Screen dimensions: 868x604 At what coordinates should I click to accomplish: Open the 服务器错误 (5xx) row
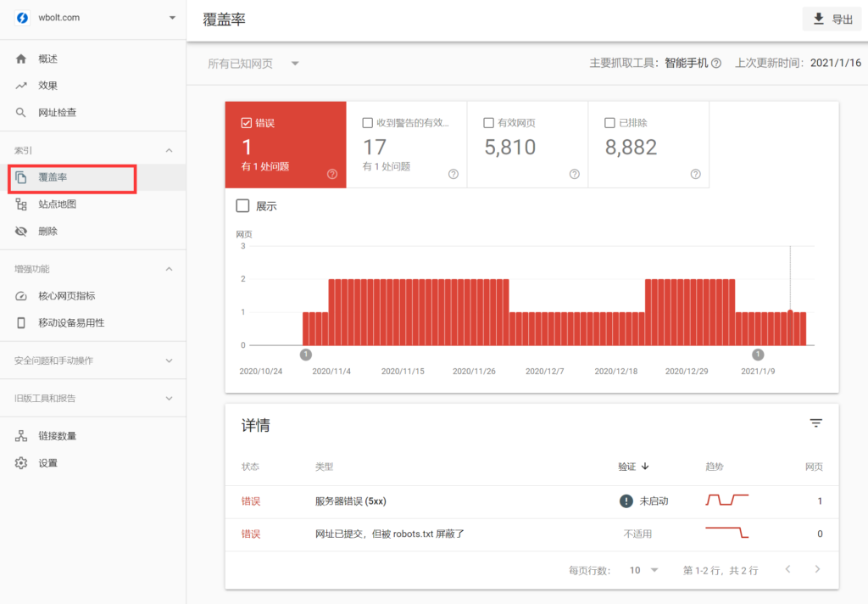pos(351,501)
